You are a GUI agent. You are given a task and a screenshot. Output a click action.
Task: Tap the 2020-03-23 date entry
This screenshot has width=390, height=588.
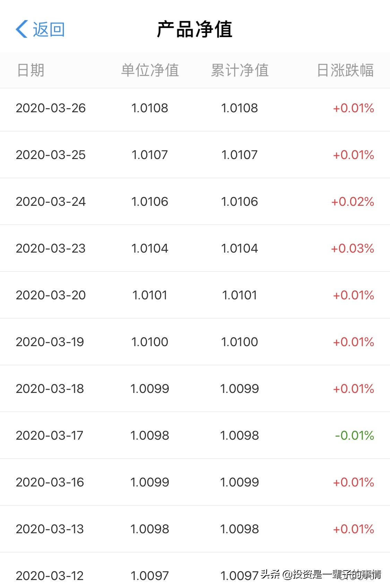(51, 248)
